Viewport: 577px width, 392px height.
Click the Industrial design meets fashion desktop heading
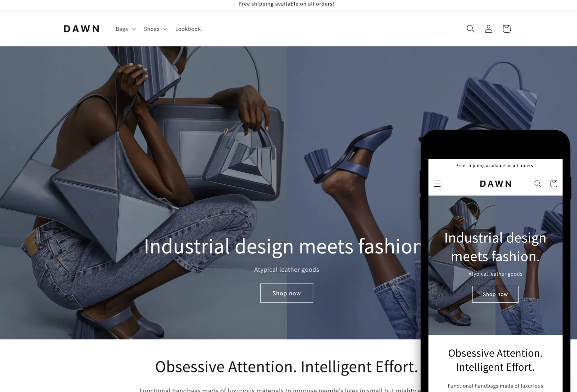pyautogui.click(x=283, y=246)
